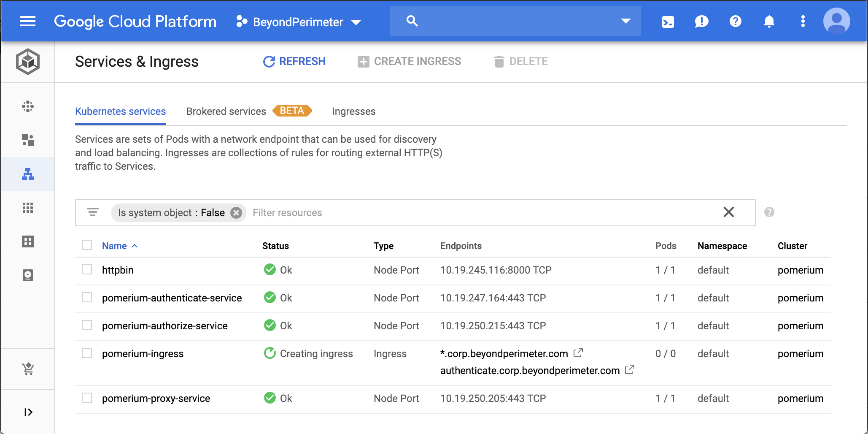
Task: Open pomerium-authorize-service details
Action: tap(164, 326)
